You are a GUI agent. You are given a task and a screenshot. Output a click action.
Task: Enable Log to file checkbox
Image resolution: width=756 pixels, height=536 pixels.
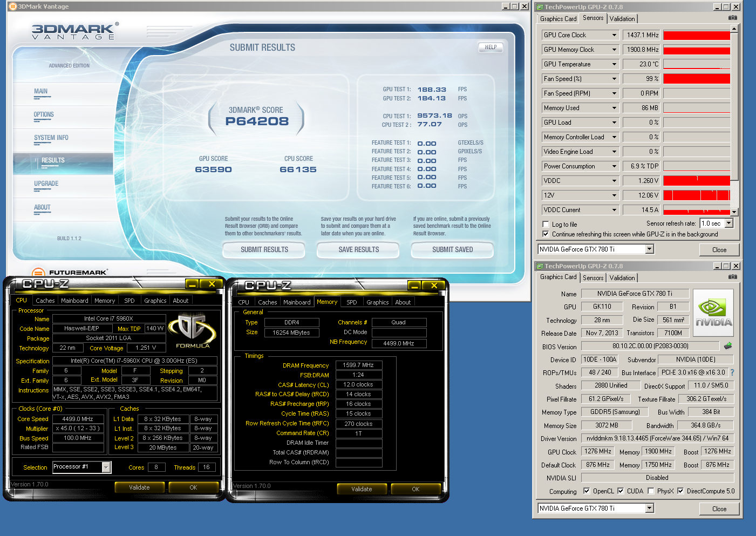click(x=546, y=224)
